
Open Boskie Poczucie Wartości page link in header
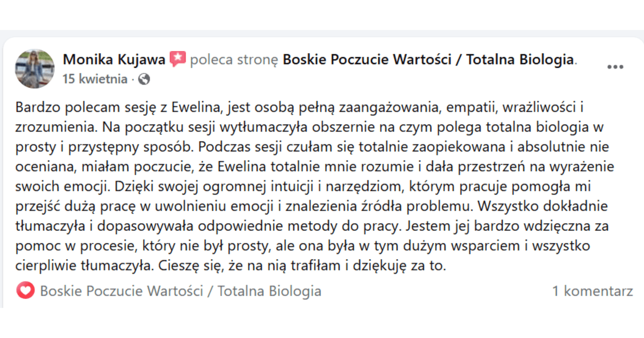(428, 60)
